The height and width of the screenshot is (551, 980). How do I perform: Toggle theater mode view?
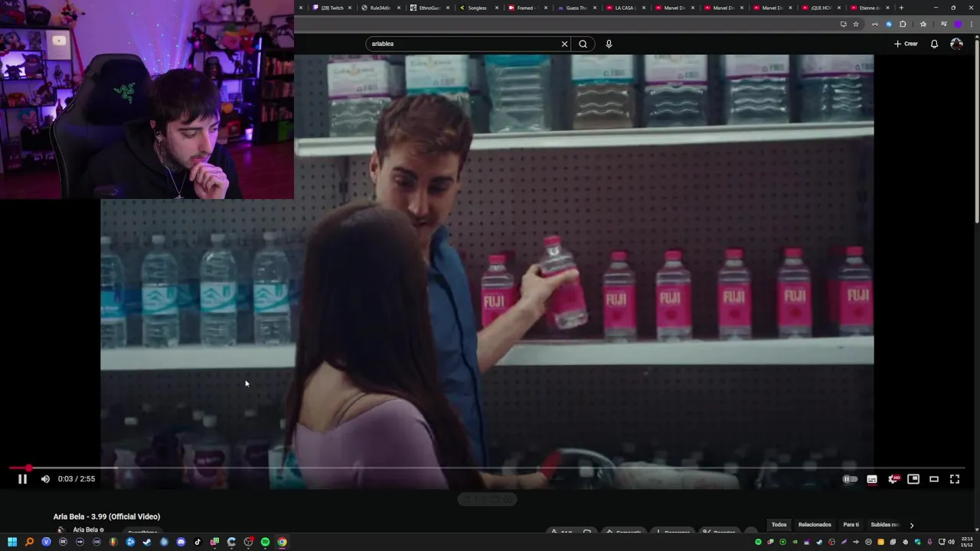tap(934, 479)
